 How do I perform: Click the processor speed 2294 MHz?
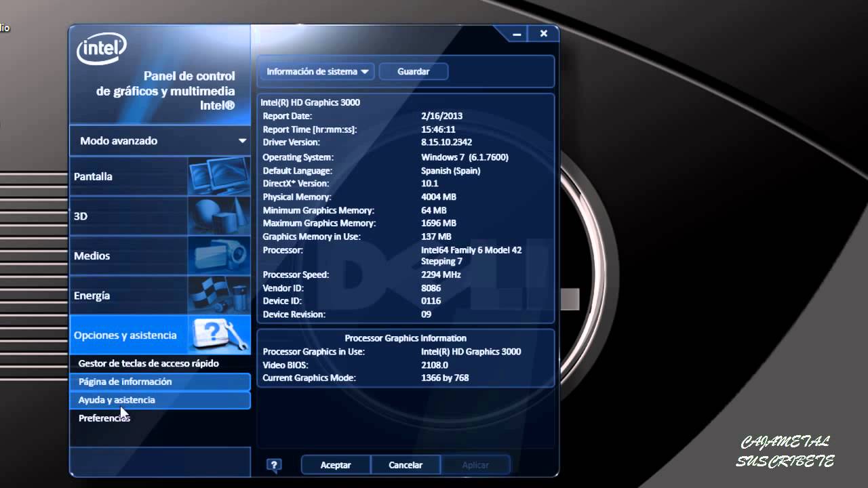point(441,274)
